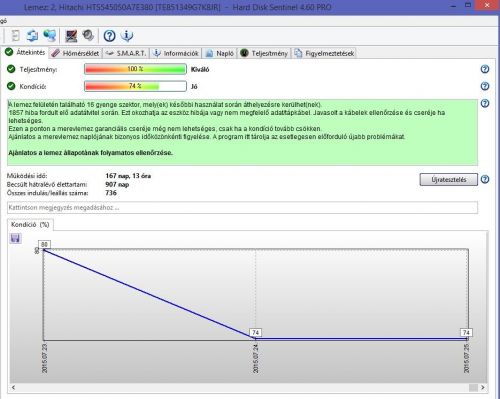Viewport: 500px width, 399px height.
Task: Click the 907 nap estimated lifetime value
Action: 117,184
